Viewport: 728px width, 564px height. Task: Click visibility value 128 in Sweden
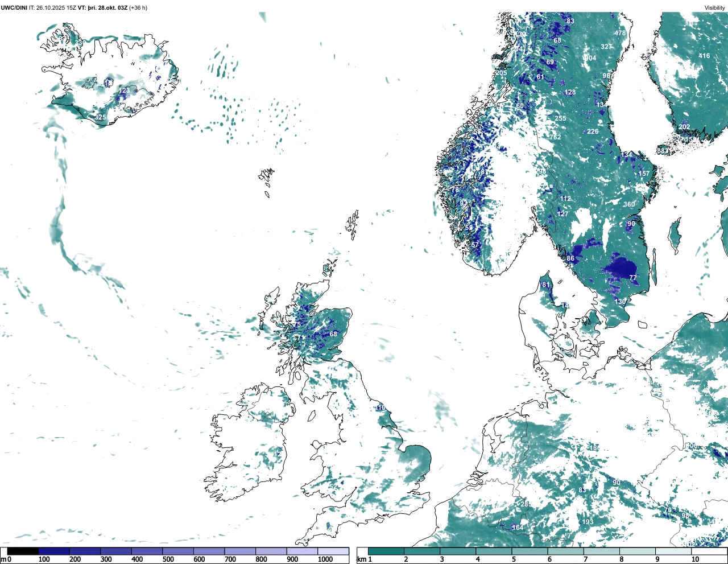(x=570, y=92)
